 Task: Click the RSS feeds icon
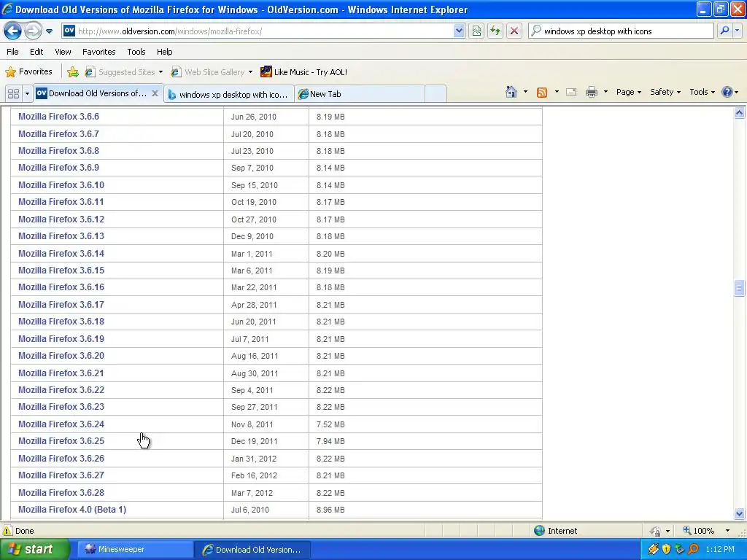coord(542,93)
